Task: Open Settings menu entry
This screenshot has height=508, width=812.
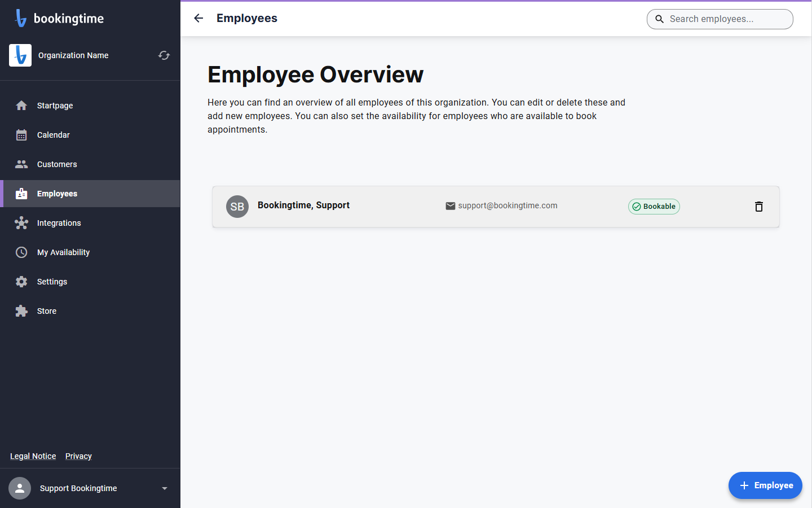Action: coord(90,282)
